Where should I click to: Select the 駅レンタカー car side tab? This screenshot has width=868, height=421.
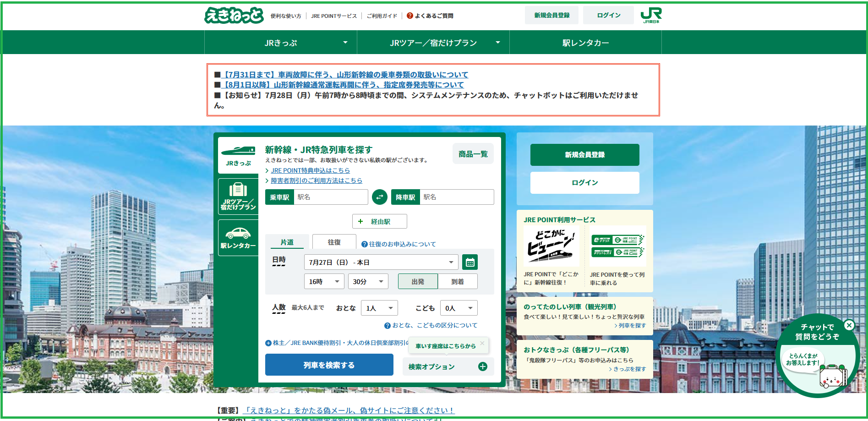click(238, 238)
